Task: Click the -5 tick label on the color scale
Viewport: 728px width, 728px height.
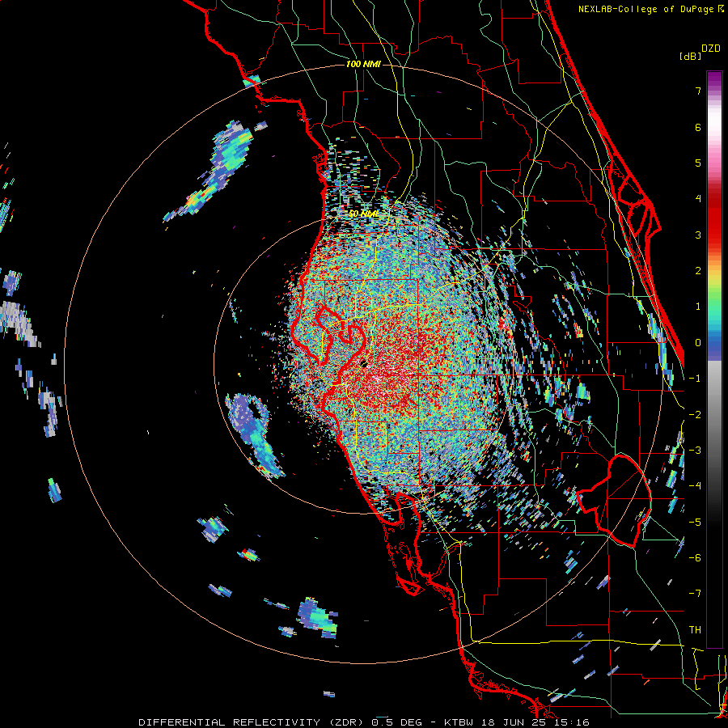Action: tap(695, 523)
